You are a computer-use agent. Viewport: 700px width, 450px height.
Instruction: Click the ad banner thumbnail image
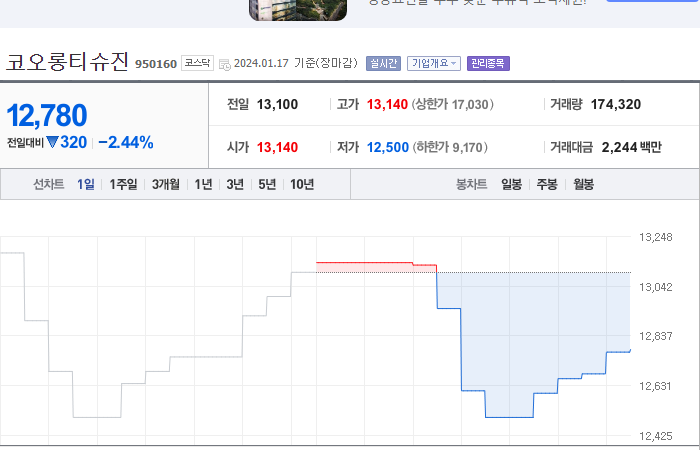point(298,10)
